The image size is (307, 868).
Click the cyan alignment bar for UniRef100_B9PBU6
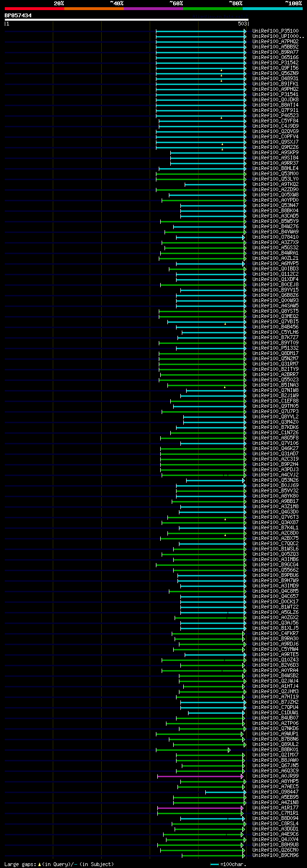point(212,575)
